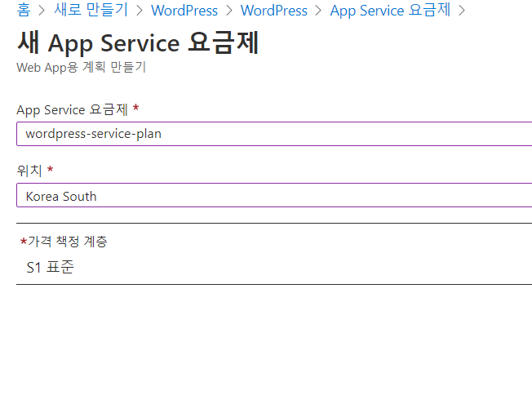The width and height of the screenshot is (532, 413).
Task: Open the first WordPress breadcrumb link
Action: point(184,11)
